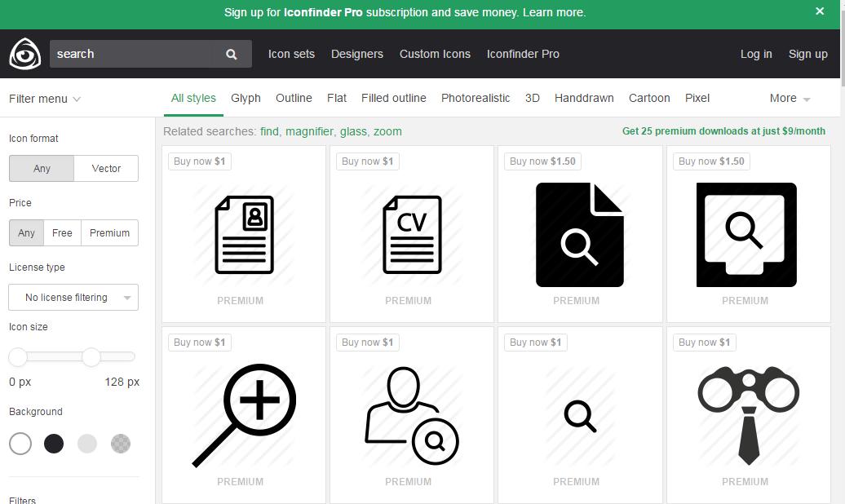Open the No license filtering dropdown
Image resolution: width=845 pixels, height=504 pixels.
73,298
